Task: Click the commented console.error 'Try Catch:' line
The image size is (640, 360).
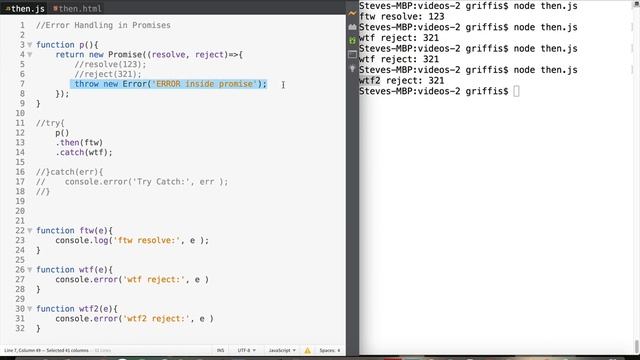Action: (x=132, y=182)
